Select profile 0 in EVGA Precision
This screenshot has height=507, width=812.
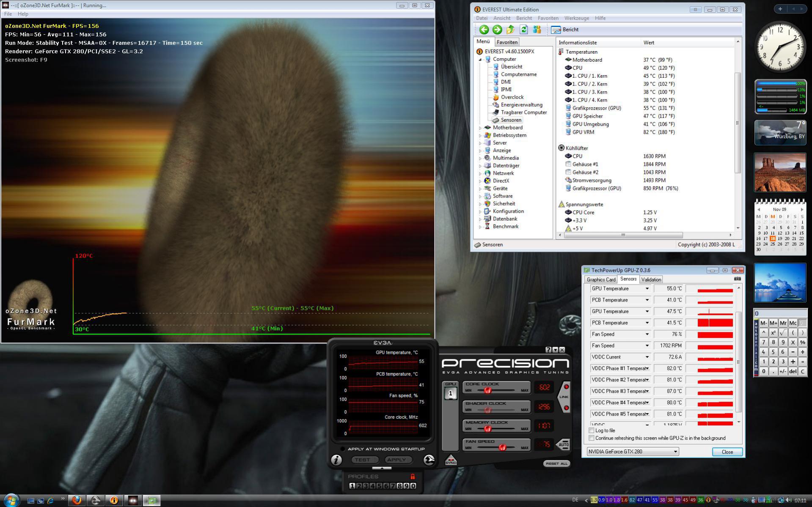pyautogui.click(x=413, y=486)
